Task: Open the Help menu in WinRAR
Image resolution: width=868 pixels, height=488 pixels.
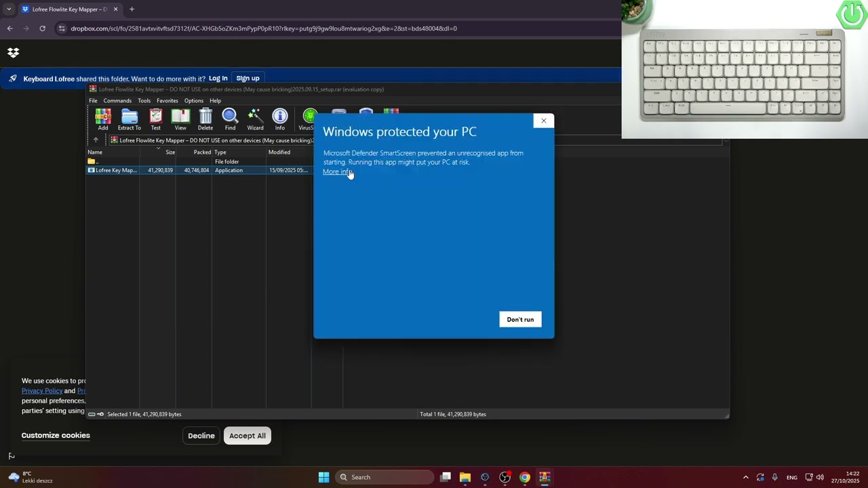Action: (x=215, y=101)
